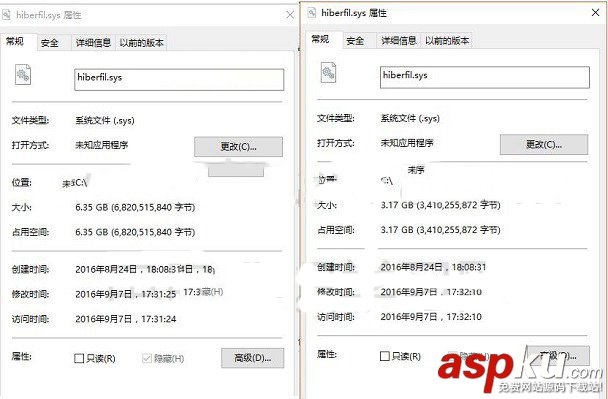Select 访问时间 17:32:10 value in right window
The image size is (608, 399).
[431, 316]
